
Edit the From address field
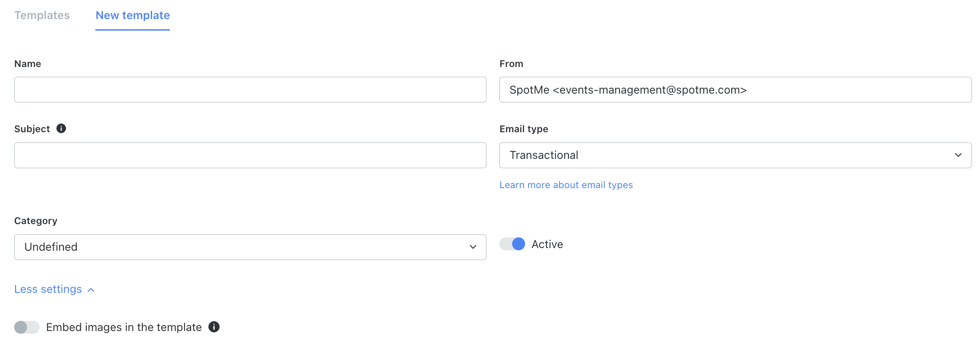pyautogui.click(x=735, y=90)
